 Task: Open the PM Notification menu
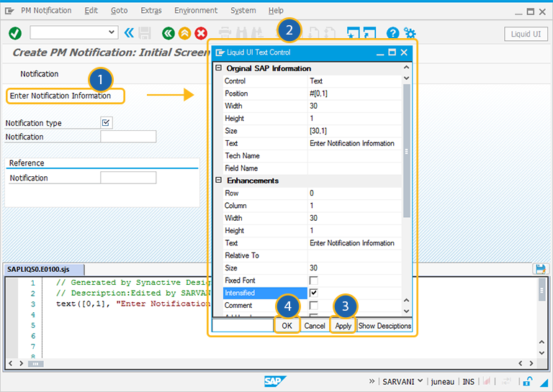[x=46, y=11]
